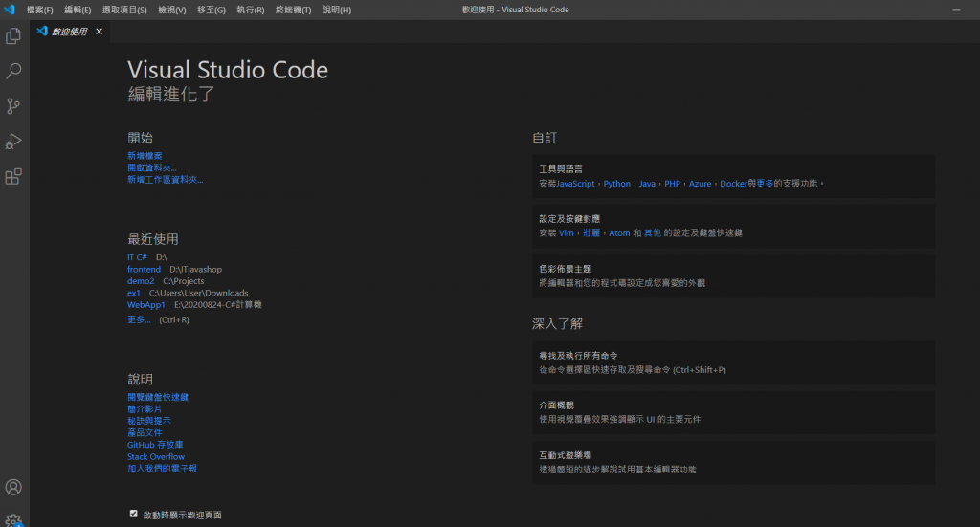Open the 執行(R) menu
The height and width of the screenshot is (527, 980).
(x=250, y=10)
